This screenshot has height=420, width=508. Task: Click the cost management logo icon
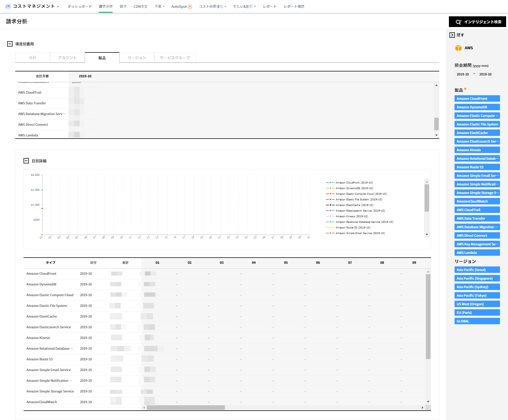(x=8, y=6)
